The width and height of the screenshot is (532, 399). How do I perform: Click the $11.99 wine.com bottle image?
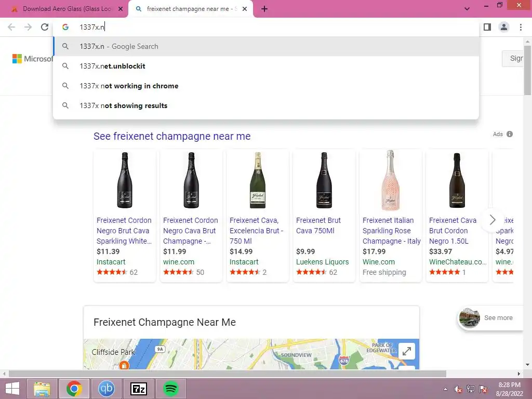(x=191, y=180)
